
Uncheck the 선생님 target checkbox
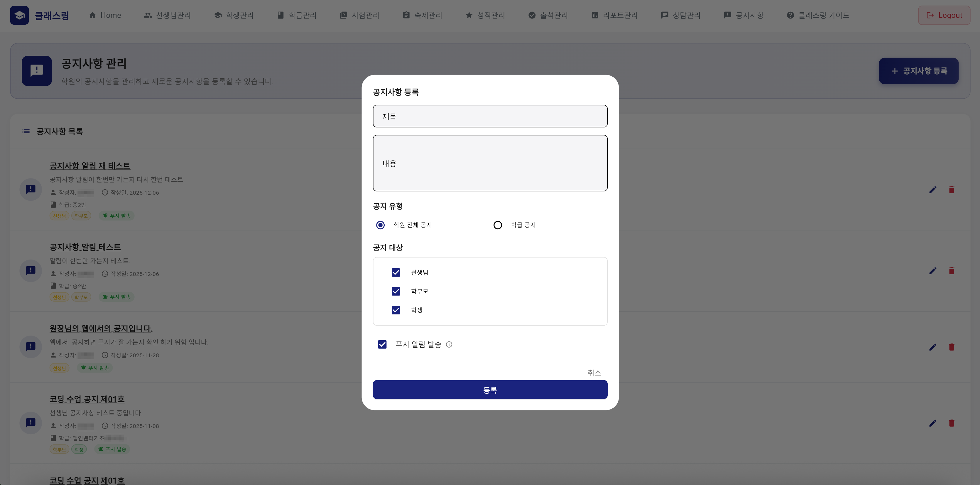tap(396, 272)
